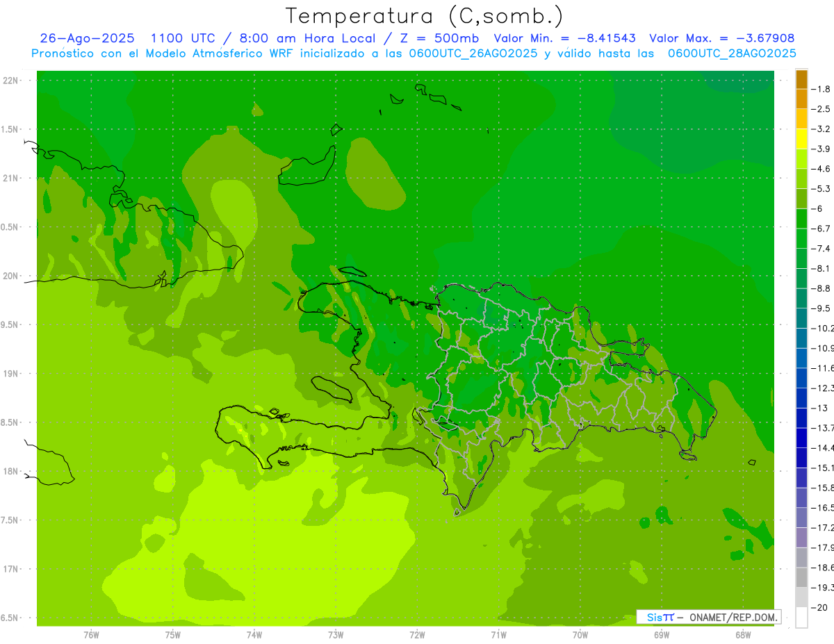The image size is (834, 644).
Task: Click the '-8.1' legend value
Action: 821,268
